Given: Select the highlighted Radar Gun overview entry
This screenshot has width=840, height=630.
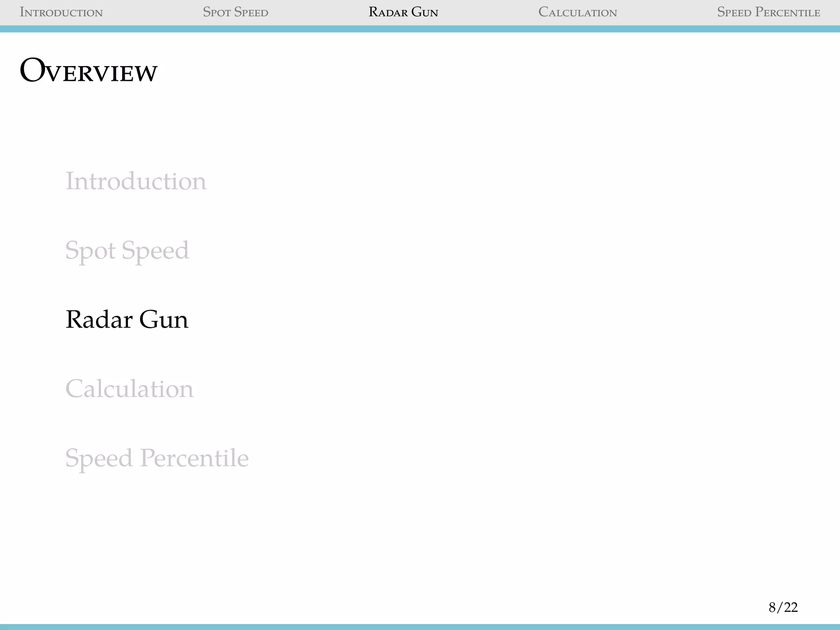Looking at the screenshot, I should [127, 320].
